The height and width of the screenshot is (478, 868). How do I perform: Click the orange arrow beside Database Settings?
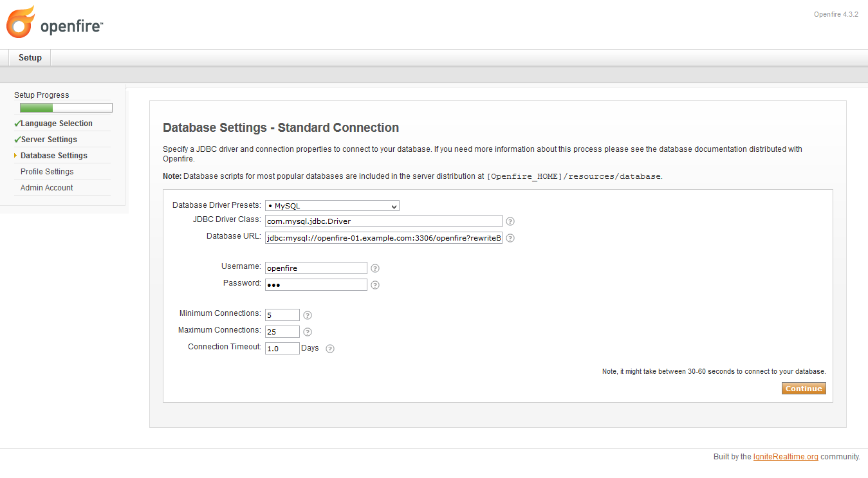point(15,156)
